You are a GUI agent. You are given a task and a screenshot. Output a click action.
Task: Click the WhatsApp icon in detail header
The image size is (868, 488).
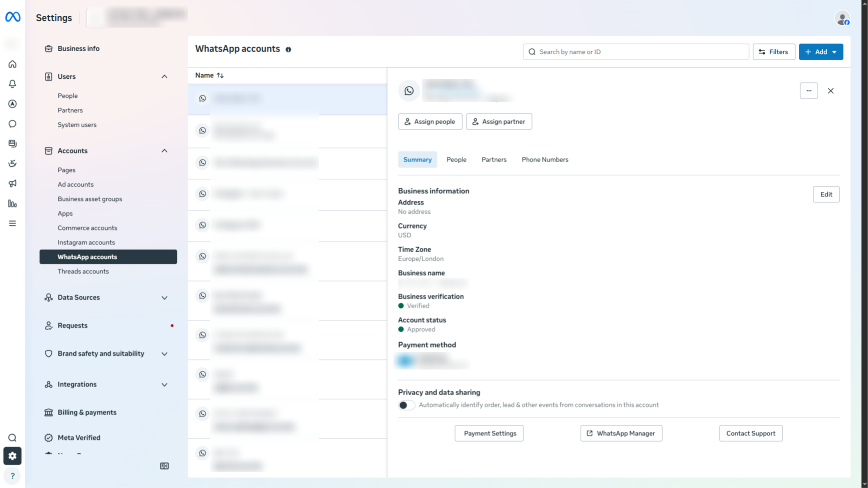coord(409,91)
